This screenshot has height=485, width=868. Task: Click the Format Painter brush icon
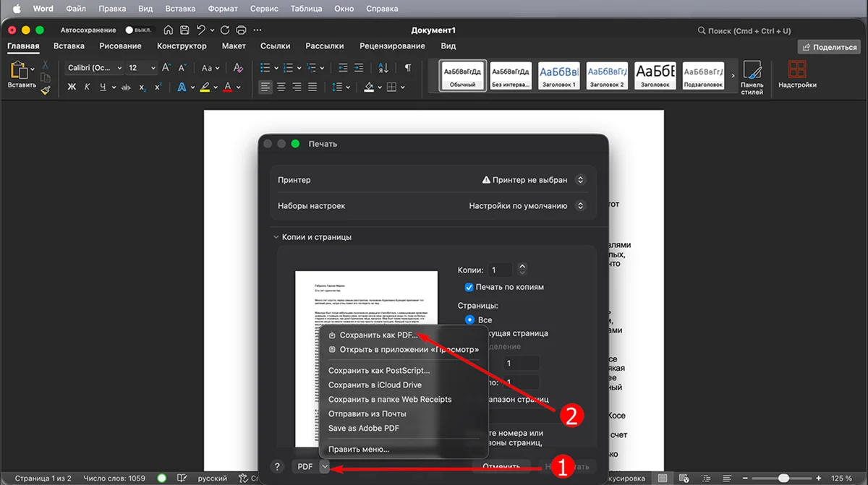(x=46, y=90)
